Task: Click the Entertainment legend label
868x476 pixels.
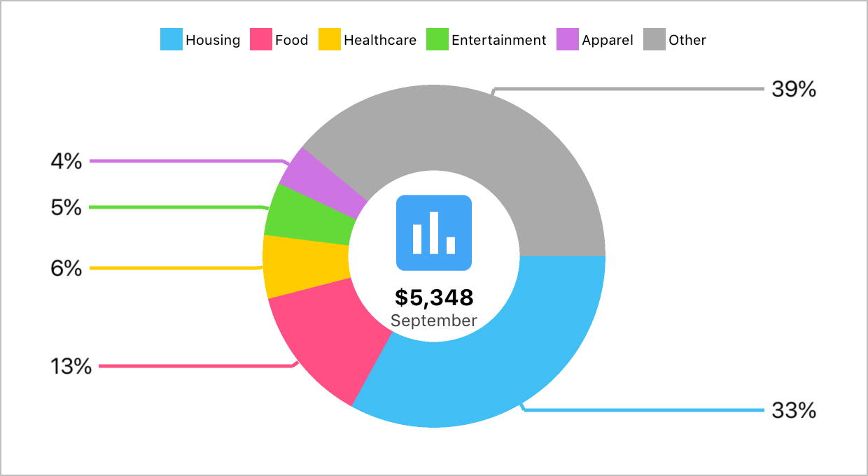Action: [498, 40]
